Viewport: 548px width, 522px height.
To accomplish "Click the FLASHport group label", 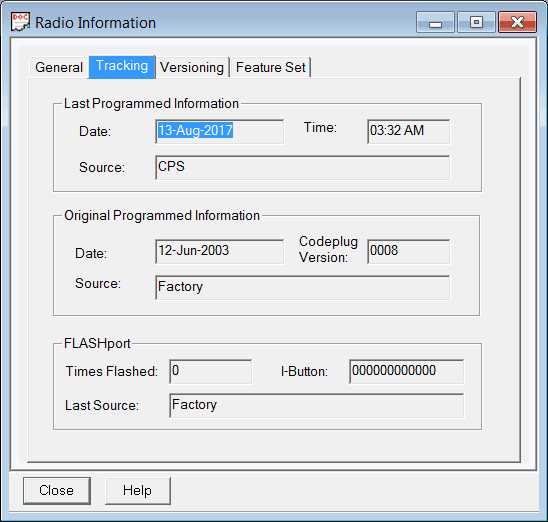I will tap(97, 343).
